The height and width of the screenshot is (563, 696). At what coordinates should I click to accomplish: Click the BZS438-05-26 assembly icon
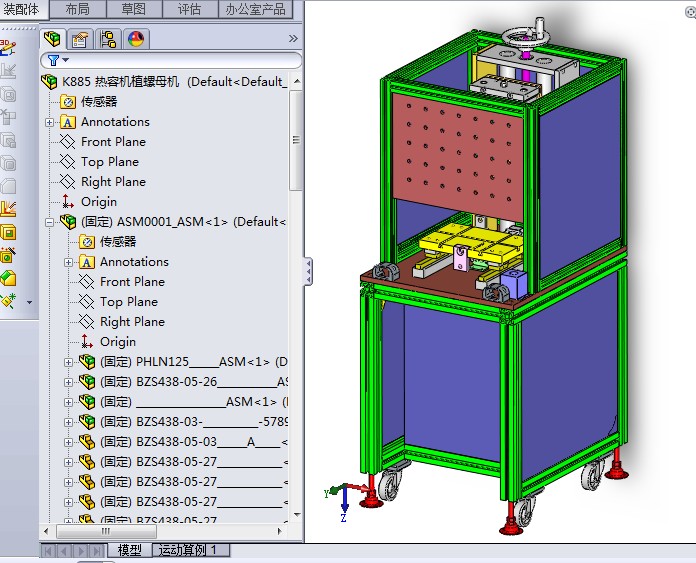pos(87,381)
